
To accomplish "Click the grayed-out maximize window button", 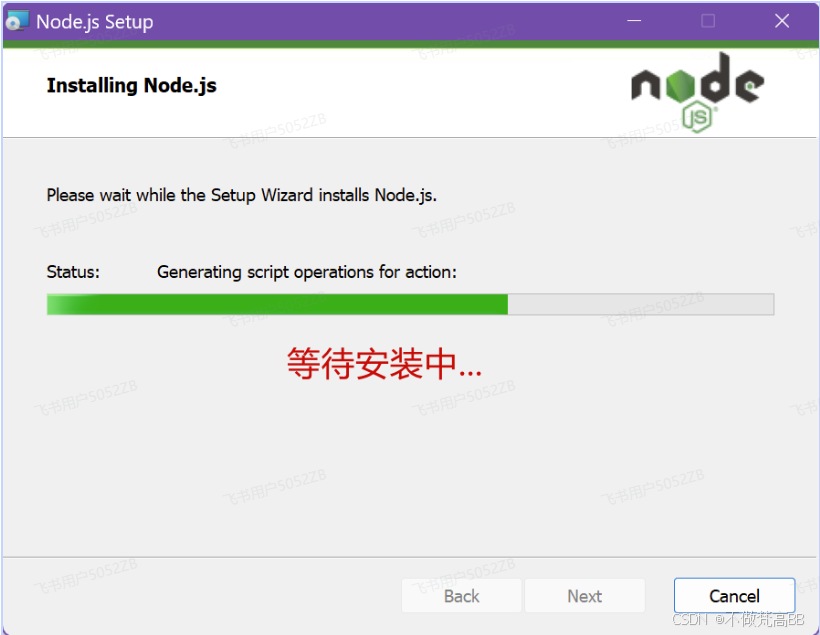I will 708,21.
